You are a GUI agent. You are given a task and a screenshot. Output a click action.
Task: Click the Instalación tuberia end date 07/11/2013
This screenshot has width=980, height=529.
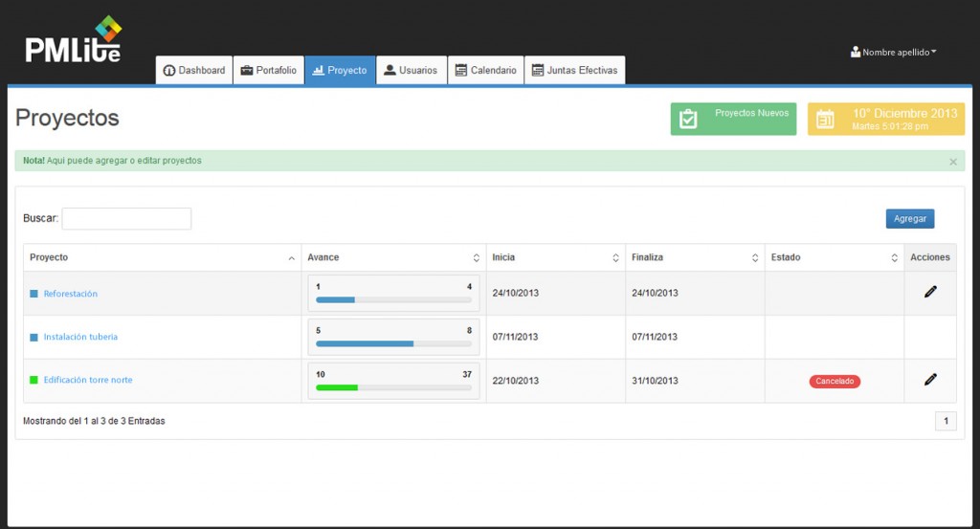[x=655, y=337]
